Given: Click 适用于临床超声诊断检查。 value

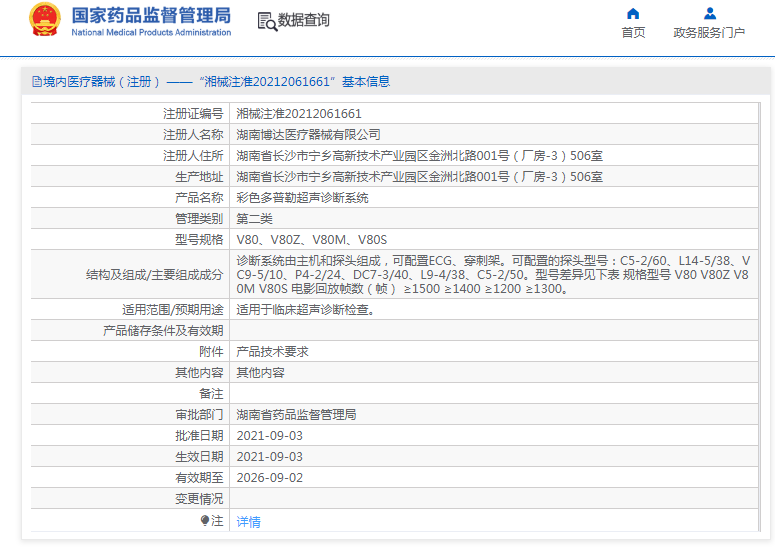Looking at the screenshot, I should 306,310.
